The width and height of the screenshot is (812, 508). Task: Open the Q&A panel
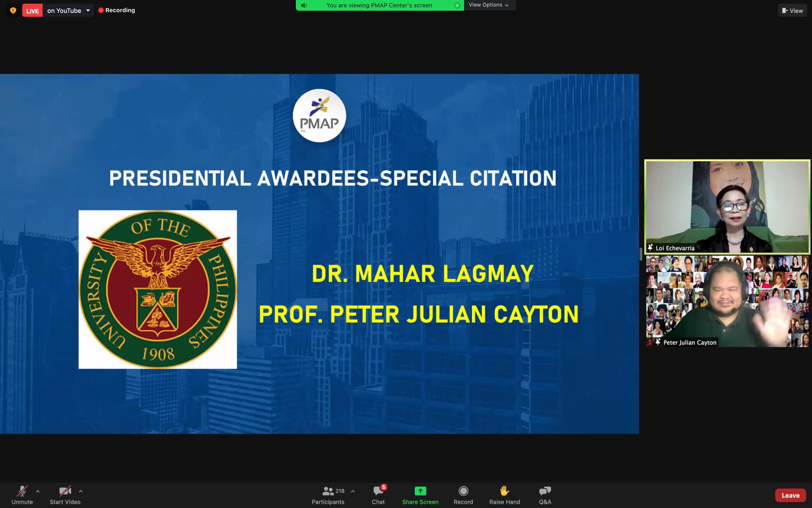click(545, 495)
